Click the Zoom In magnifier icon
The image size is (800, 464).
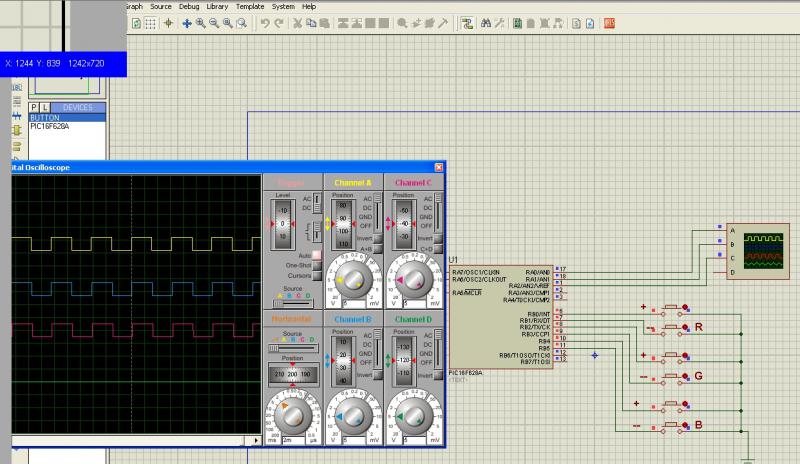point(201,23)
